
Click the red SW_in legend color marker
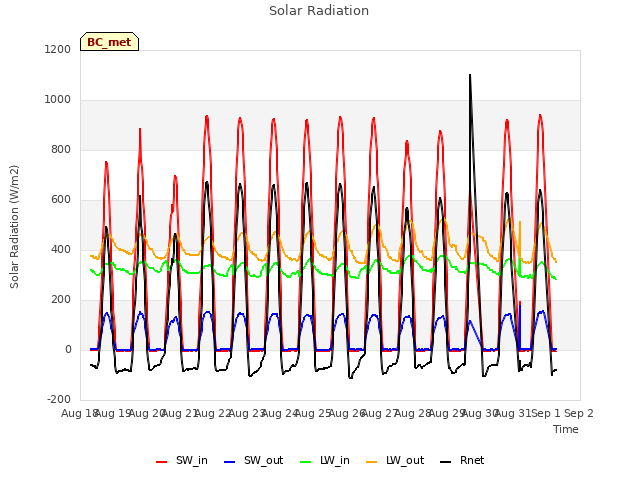click(162, 462)
